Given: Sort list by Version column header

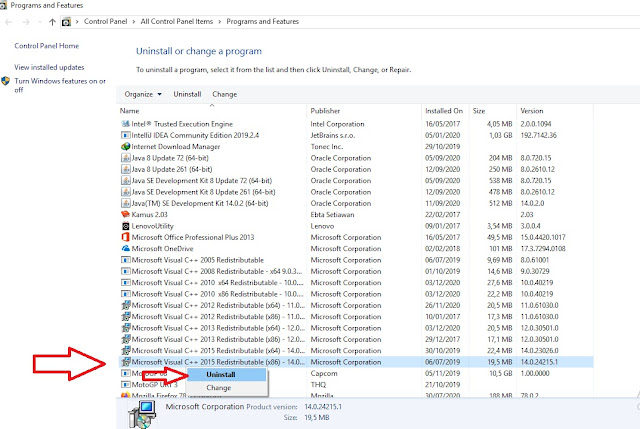Looking at the screenshot, I should tap(555, 111).
